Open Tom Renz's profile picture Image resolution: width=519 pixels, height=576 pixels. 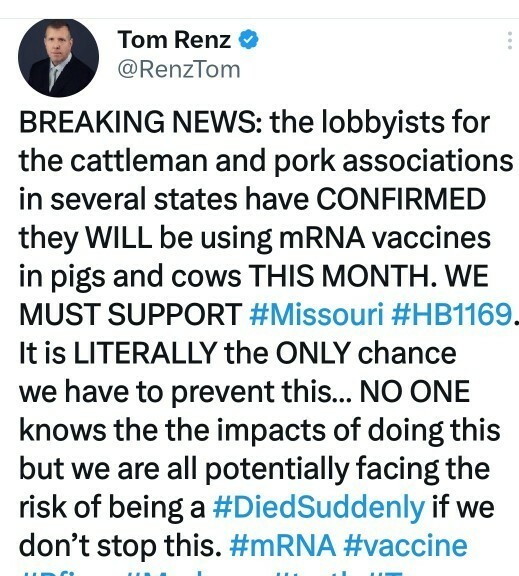point(58,57)
